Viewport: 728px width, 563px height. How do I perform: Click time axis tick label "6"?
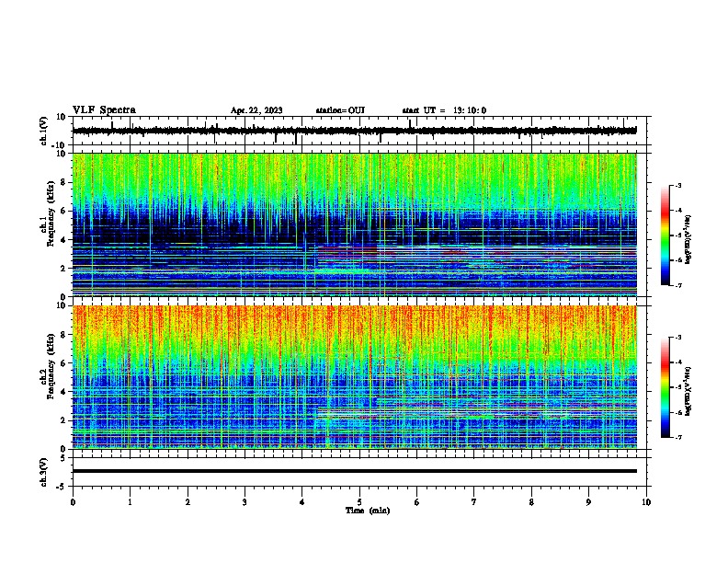(417, 502)
